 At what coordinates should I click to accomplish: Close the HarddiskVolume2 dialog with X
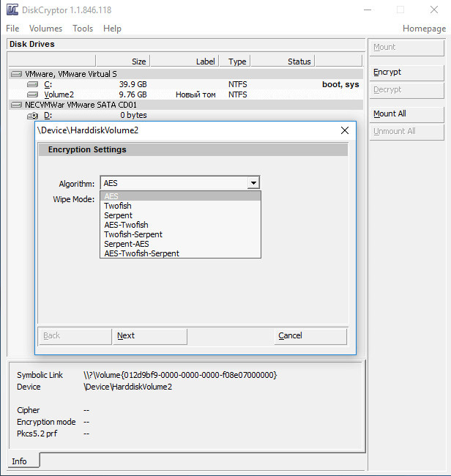coord(345,130)
